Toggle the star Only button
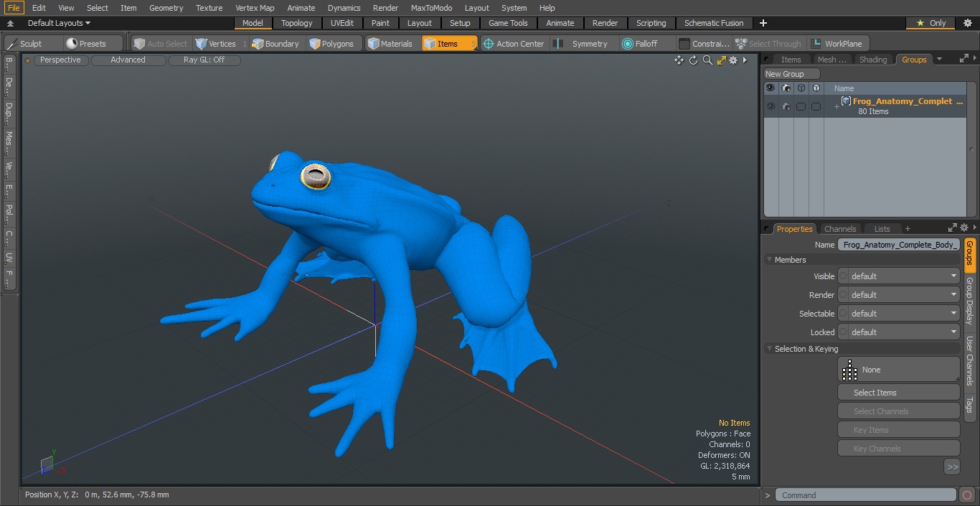The image size is (980, 506). pyautogui.click(x=930, y=23)
